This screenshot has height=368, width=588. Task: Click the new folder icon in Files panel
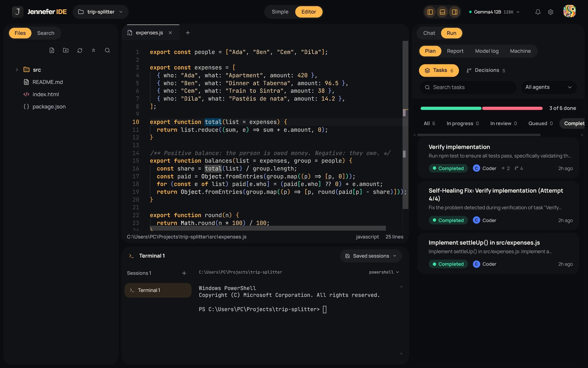click(66, 50)
